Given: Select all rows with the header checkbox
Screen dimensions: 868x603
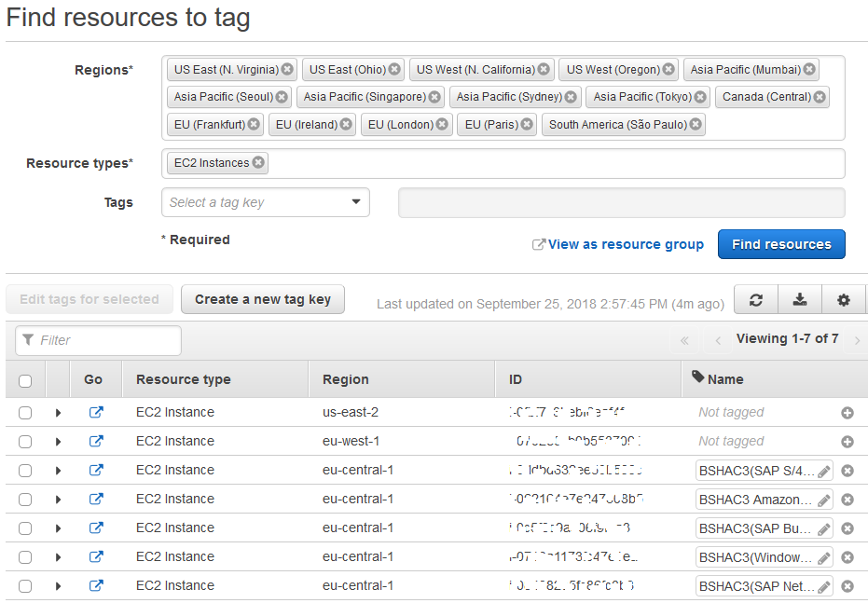Looking at the screenshot, I should point(25,379).
